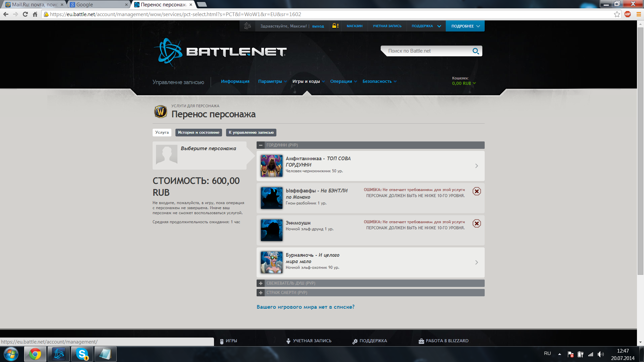Click the Ывфвфавфы character silhouette

272,198
